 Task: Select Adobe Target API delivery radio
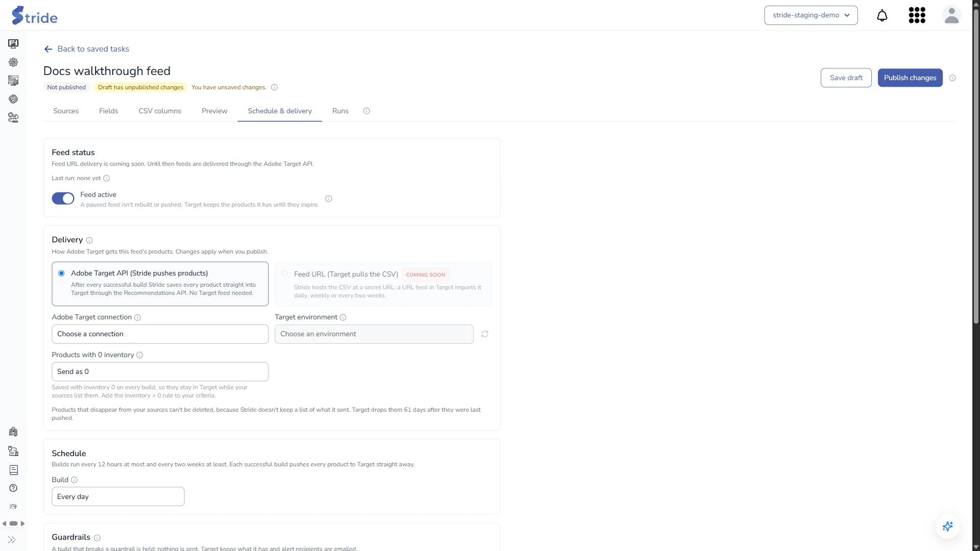pos(61,273)
